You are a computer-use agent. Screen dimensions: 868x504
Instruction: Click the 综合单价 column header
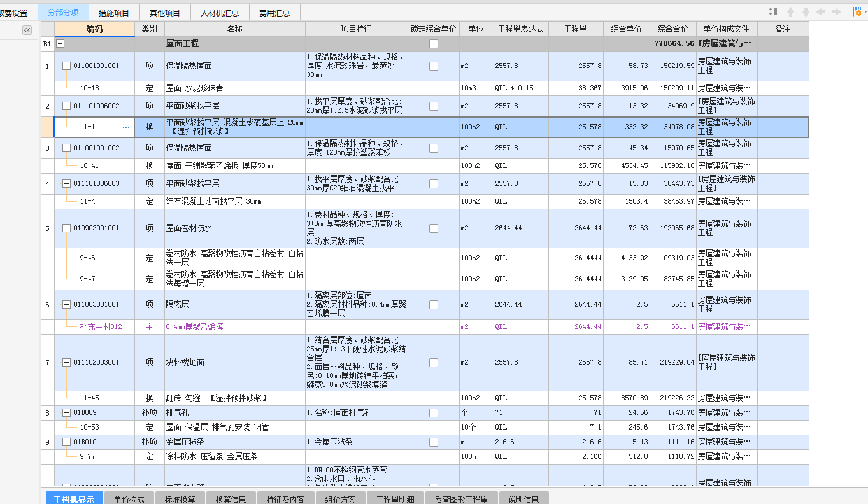(x=627, y=29)
